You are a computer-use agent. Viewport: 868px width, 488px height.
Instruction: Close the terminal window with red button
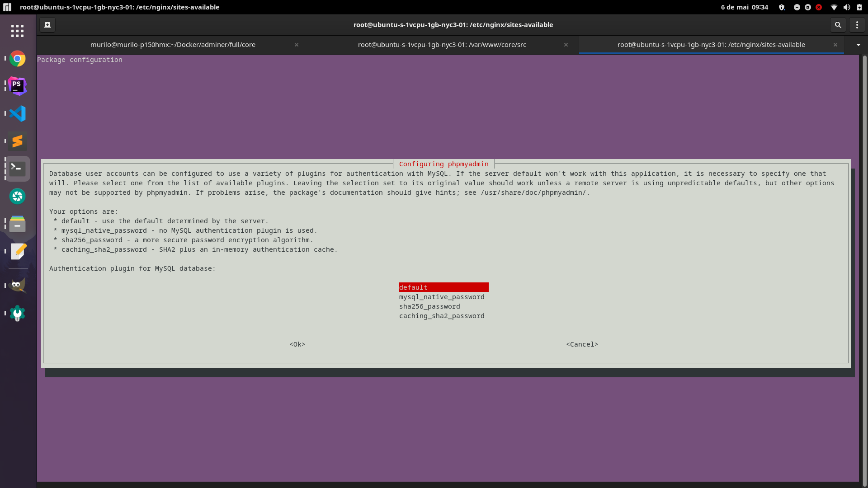pos(819,7)
